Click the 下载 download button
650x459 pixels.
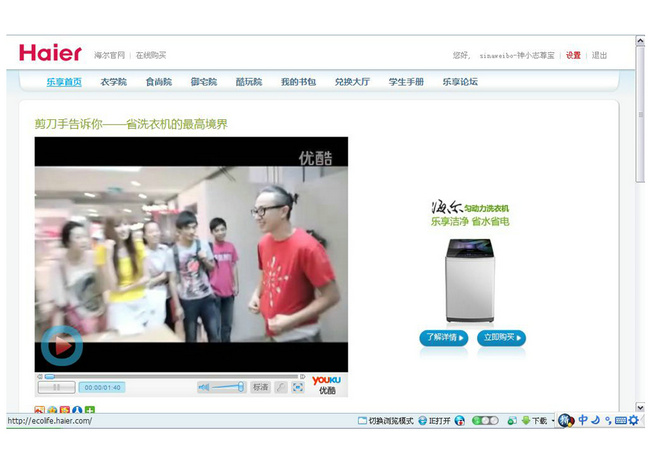[535, 421]
